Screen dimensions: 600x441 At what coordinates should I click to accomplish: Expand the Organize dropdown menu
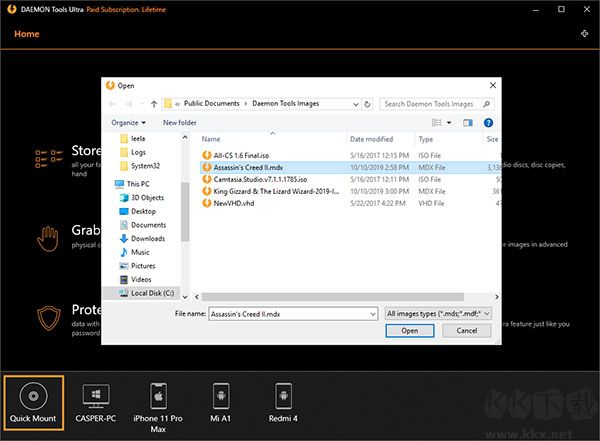click(x=130, y=122)
